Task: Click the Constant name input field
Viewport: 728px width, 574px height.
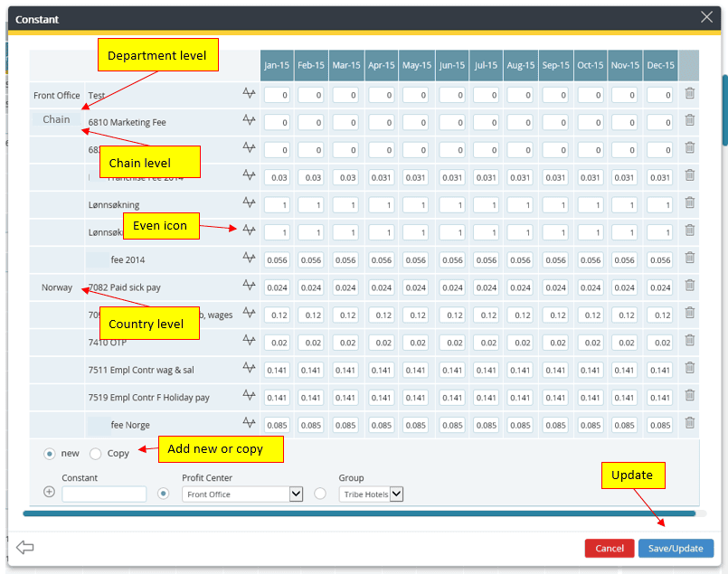Action: (104, 494)
